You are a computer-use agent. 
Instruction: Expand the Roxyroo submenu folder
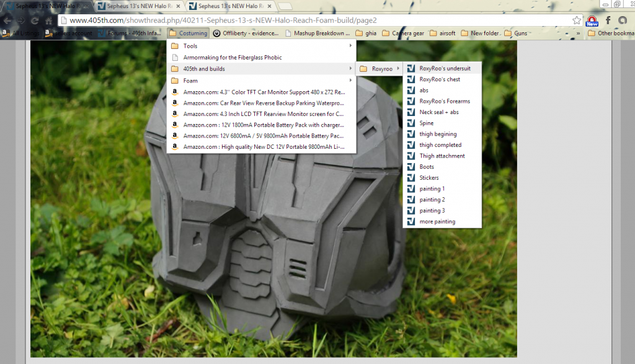[379, 69]
